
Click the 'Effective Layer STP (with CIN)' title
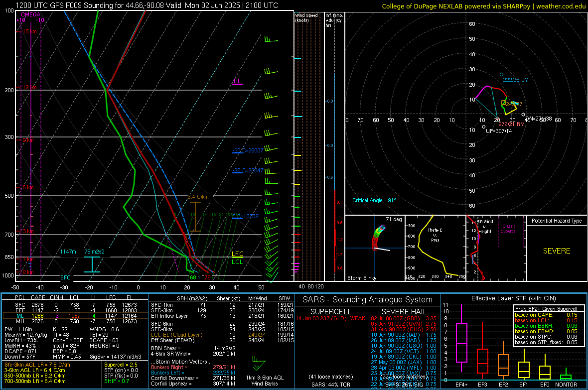coord(513,298)
